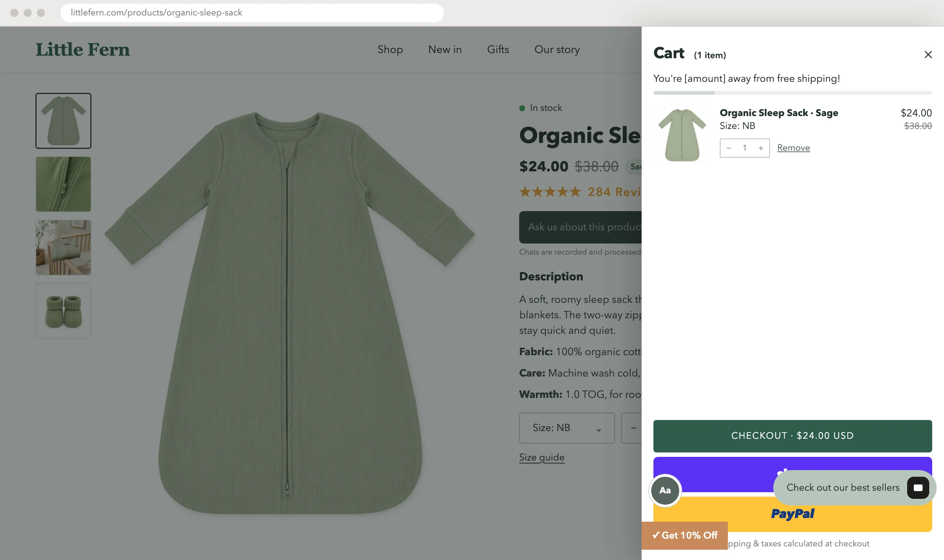Click the cart quantity field showing 1

click(x=744, y=148)
